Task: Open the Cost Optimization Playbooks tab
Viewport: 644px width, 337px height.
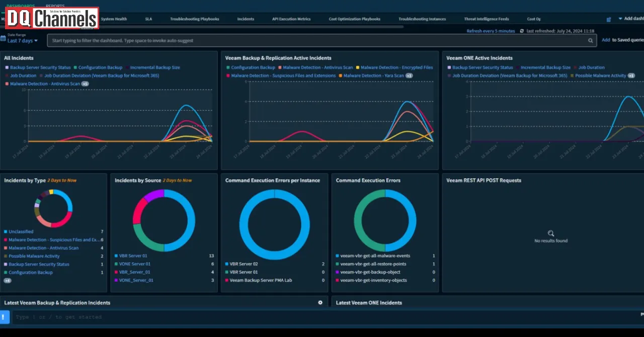Action: point(354,19)
